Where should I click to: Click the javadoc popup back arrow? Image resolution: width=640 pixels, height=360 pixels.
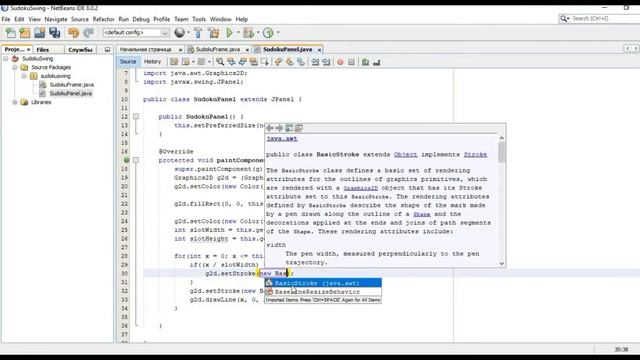270,128
